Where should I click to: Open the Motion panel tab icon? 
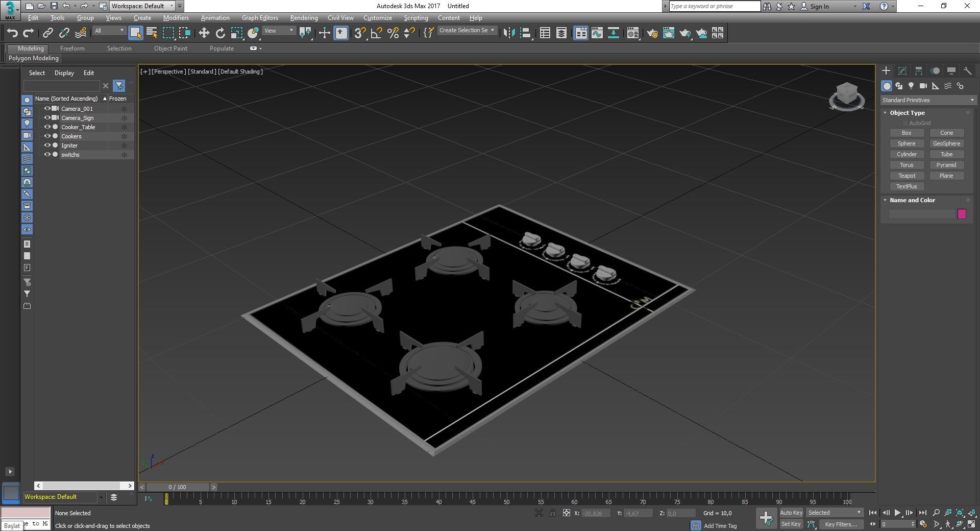[x=935, y=71]
